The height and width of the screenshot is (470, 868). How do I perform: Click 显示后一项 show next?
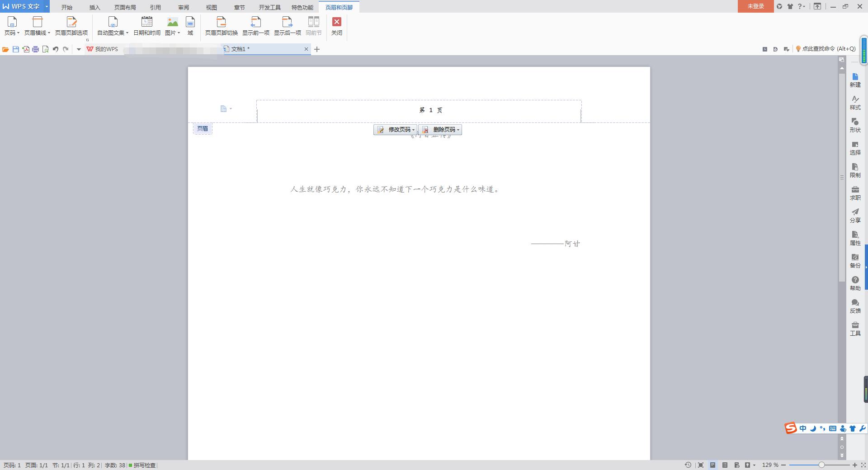point(288,26)
